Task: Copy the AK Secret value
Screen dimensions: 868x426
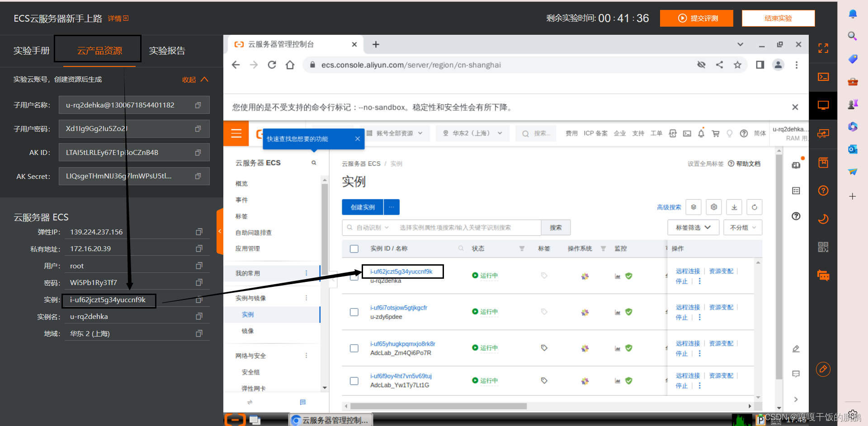Action: coord(198,176)
